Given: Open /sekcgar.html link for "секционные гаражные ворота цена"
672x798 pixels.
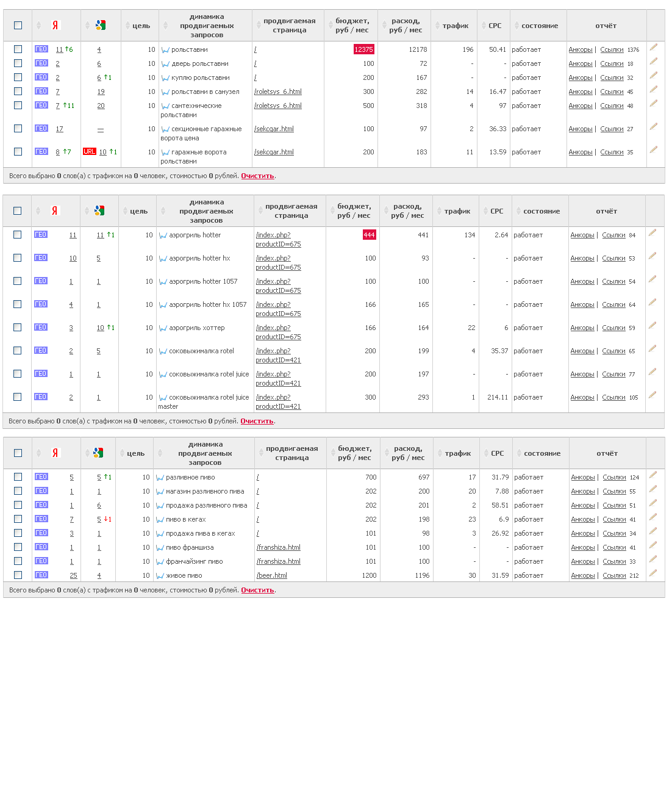Looking at the screenshot, I should coord(274,129).
